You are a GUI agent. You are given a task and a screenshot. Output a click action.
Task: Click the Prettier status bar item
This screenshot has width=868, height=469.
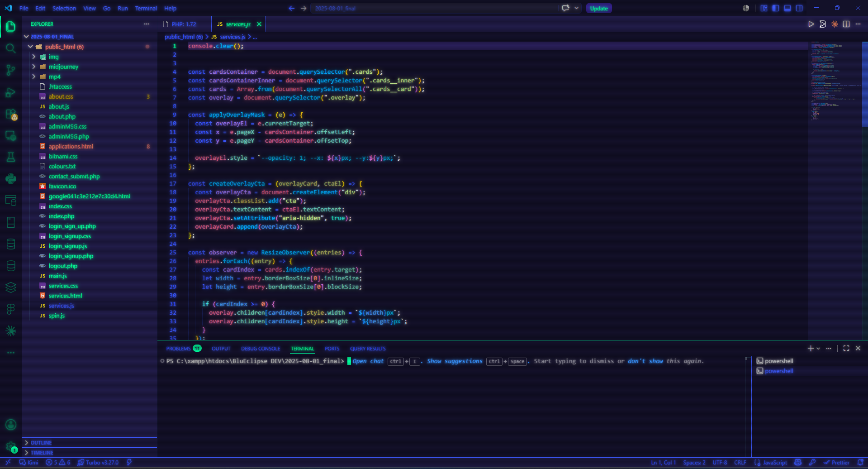tap(837, 462)
